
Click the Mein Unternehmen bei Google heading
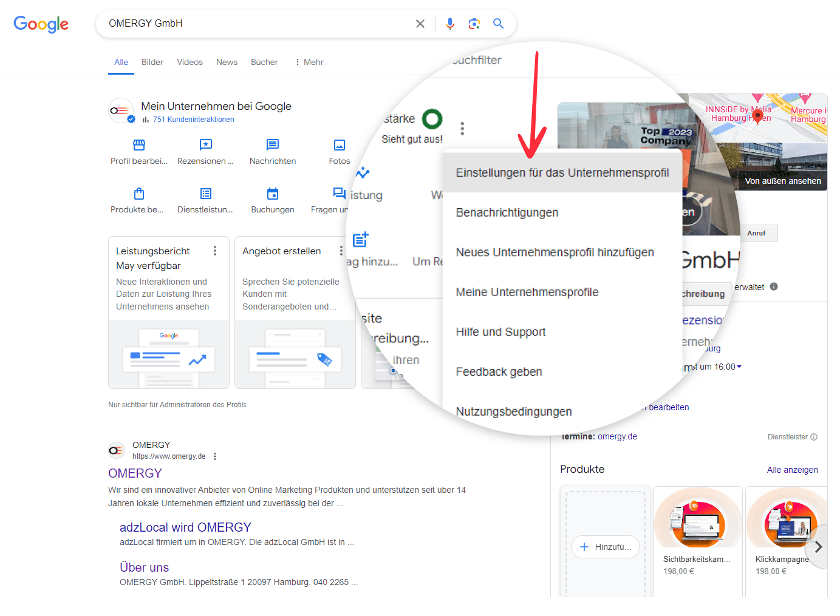216,106
